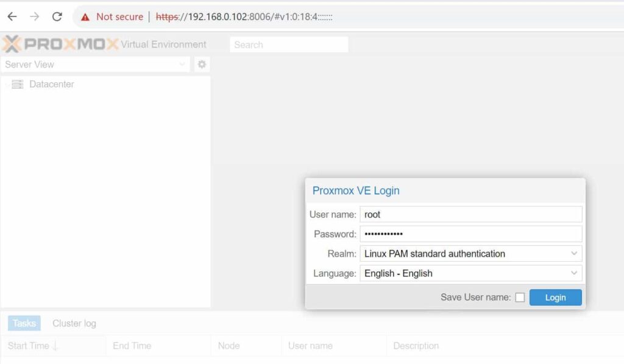Open the Server View settings gear
Image resolution: width=624 pixels, height=364 pixels.
201,64
